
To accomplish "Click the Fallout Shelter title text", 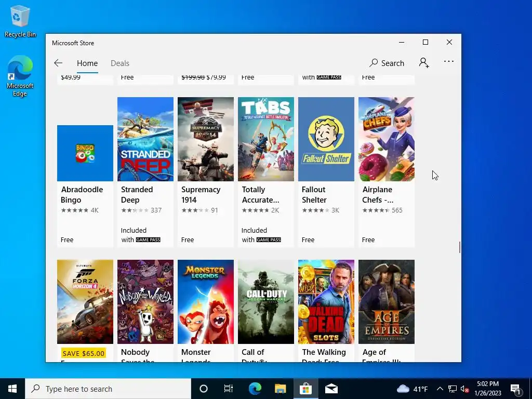I will (314, 195).
